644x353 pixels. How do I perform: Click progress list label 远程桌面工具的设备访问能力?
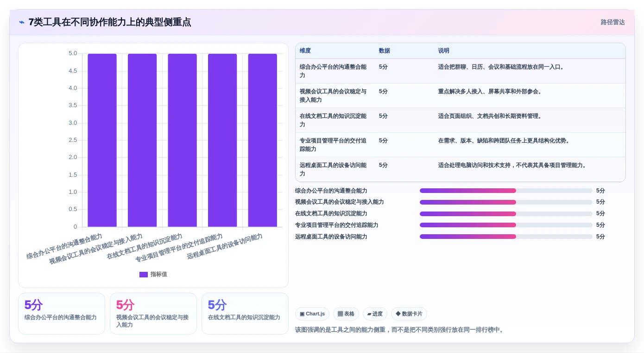pyautogui.click(x=331, y=237)
